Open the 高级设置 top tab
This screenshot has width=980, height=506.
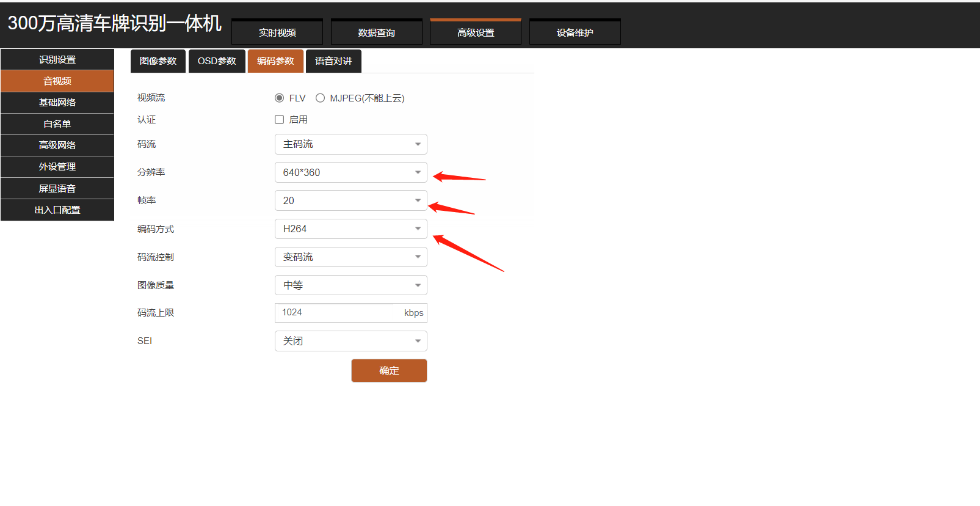(x=476, y=32)
